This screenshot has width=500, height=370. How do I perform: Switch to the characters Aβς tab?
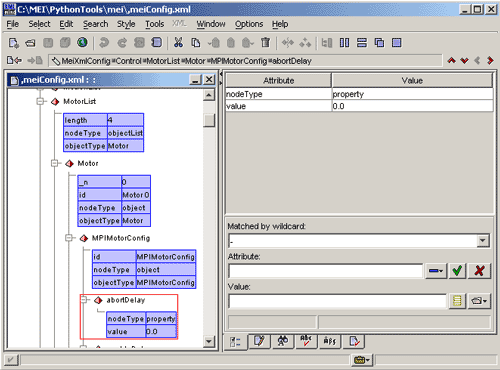[330, 341]
